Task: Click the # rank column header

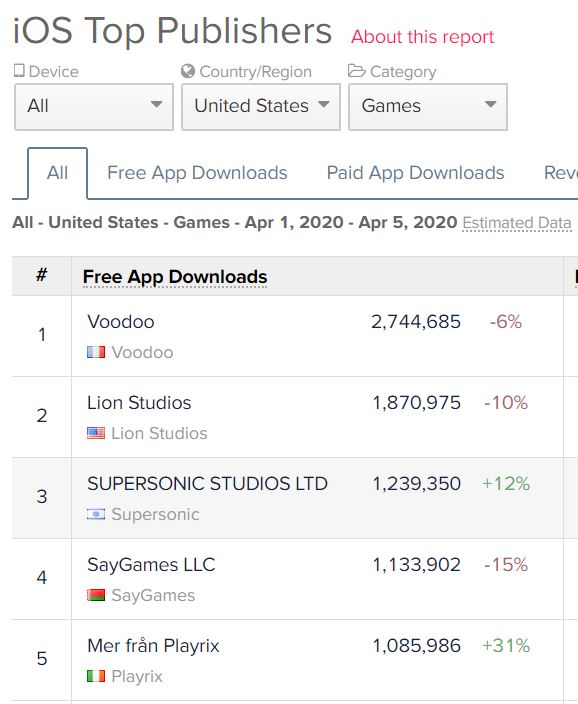Action: 42,275
